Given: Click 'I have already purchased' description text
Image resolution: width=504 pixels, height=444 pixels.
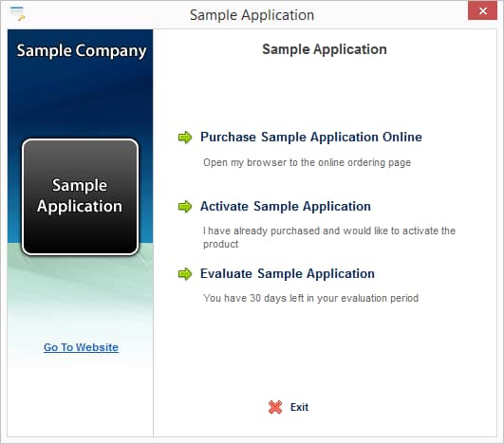Looking at the screenshot, I should point(329,237).
